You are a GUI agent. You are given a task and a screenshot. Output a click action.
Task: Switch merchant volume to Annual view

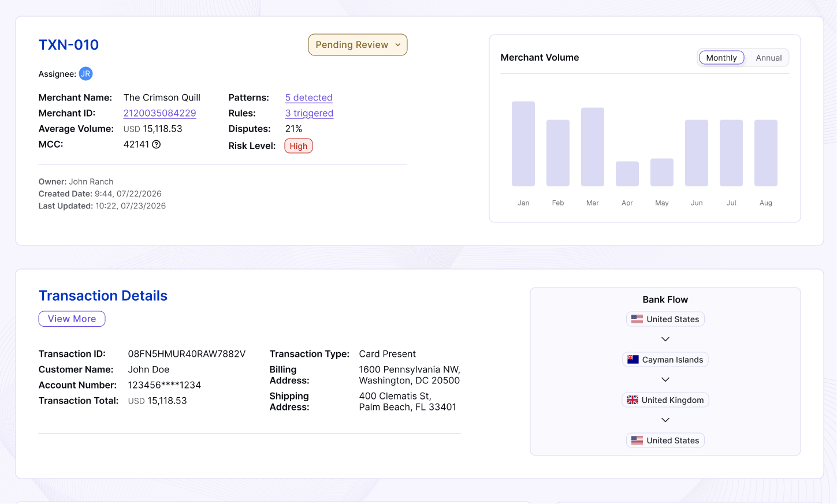coord(769,58)
